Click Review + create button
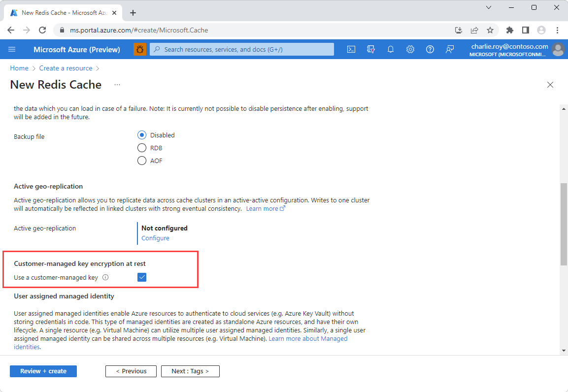The image size is (568, 392). [x=43, y=371]
